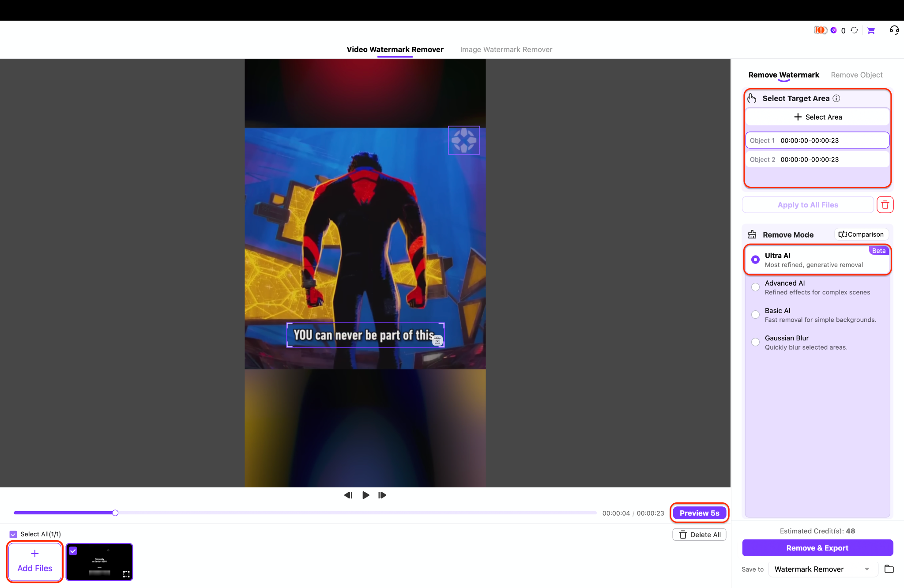Select the video file thumbnail
The image size is (904, 588).
click(99, 562)
